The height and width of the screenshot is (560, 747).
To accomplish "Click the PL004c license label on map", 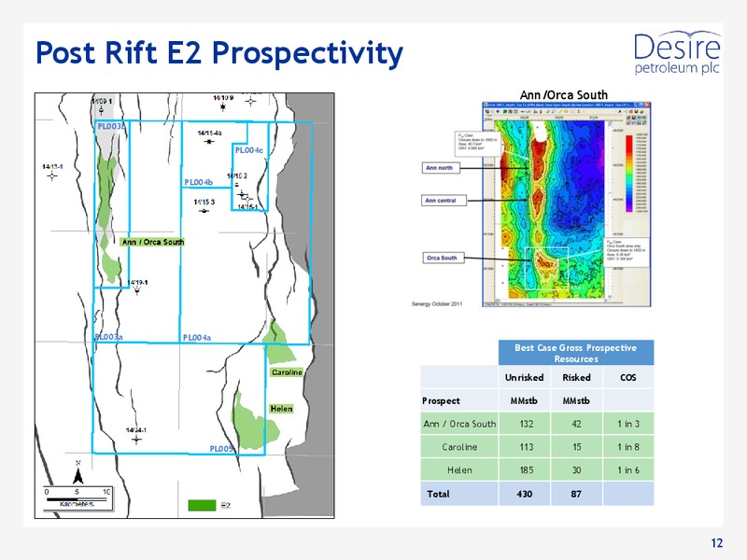I will click(x=249, y=150).
